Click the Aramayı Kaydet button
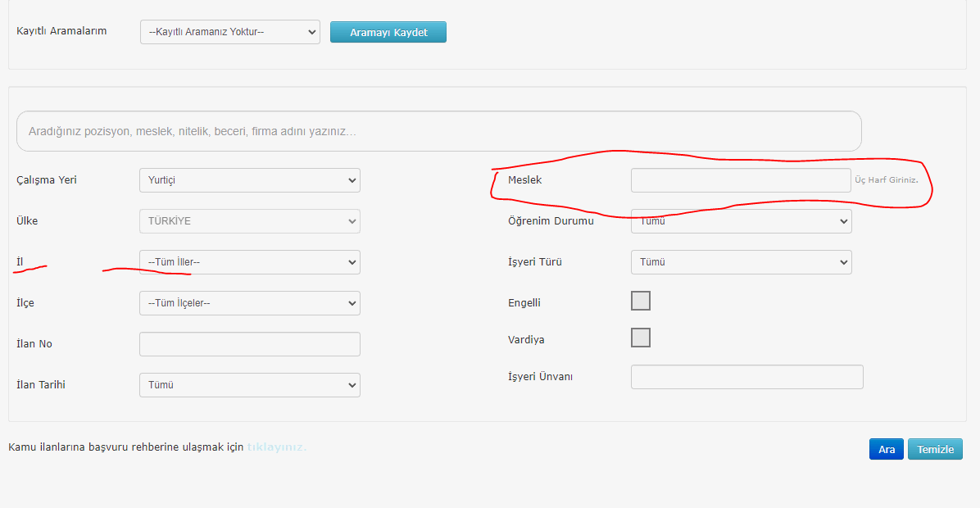 click(388, 32)
